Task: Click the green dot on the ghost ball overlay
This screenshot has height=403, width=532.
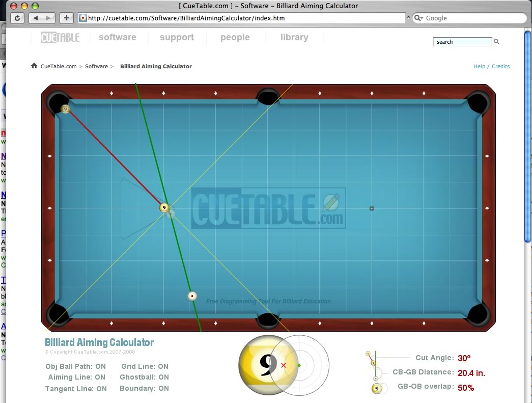Action: point(299,365)
